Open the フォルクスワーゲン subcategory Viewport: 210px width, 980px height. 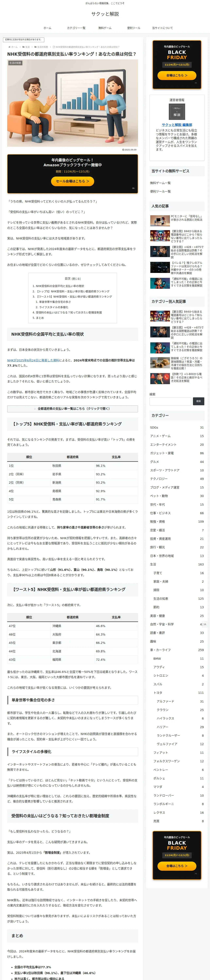178,761
